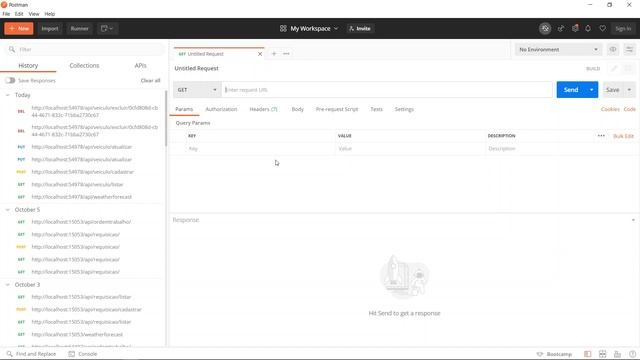
Task: Click the Save request button
Action: (x=613, y=90)
